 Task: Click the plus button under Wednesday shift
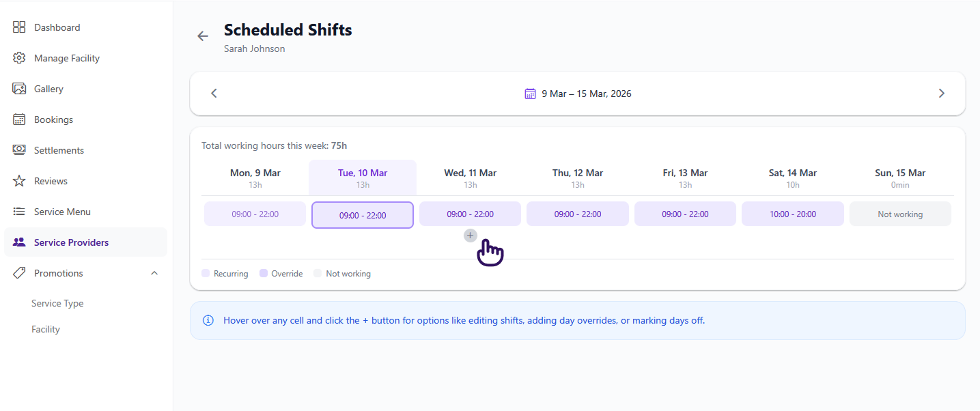tap(470, 236)
